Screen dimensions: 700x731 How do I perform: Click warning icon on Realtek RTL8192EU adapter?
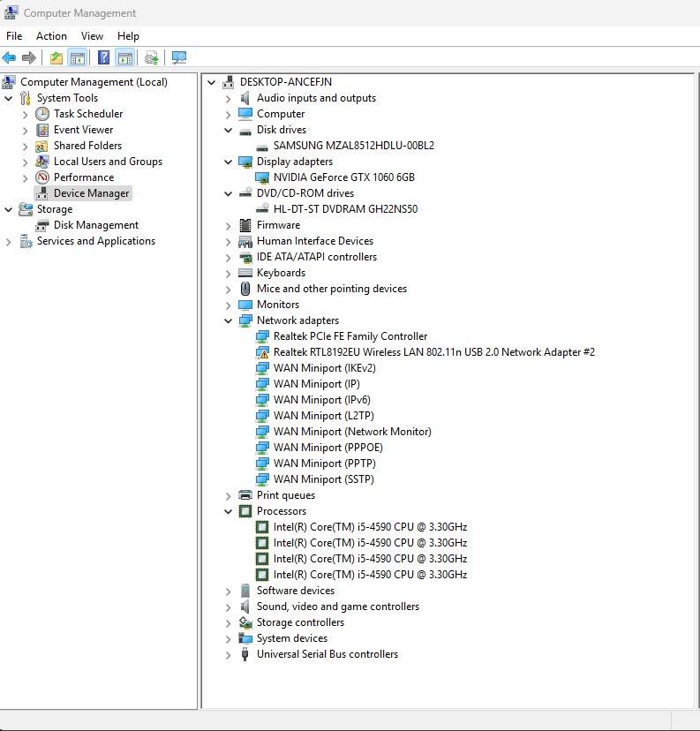262,352
